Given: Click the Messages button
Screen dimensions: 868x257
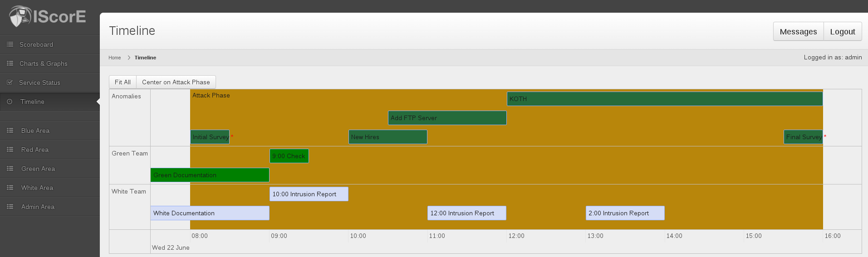Looking at the screenshot, I should 798,32.
